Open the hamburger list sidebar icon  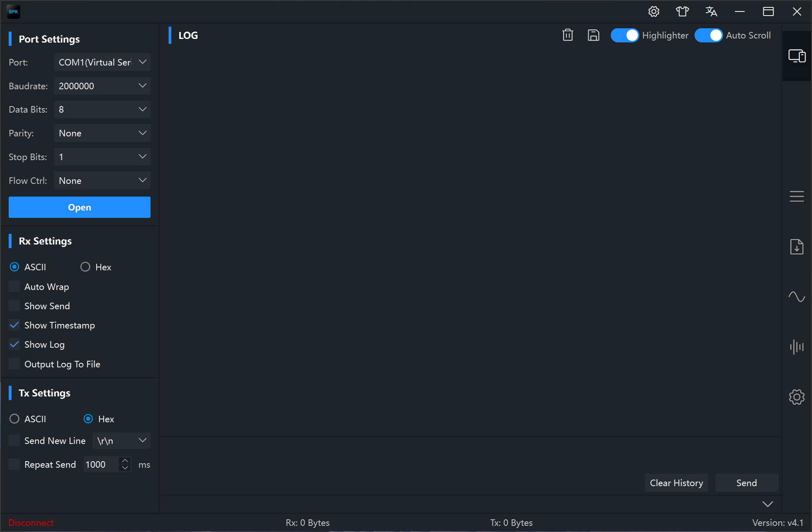(797, 197)
